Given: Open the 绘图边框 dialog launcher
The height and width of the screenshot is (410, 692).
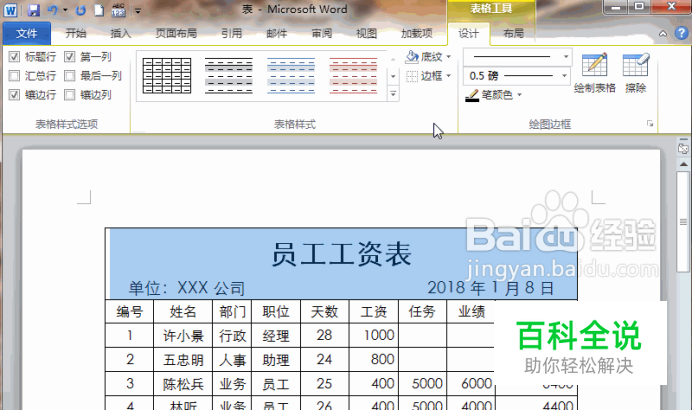Looking at the screenshot, I should [650, 124].
